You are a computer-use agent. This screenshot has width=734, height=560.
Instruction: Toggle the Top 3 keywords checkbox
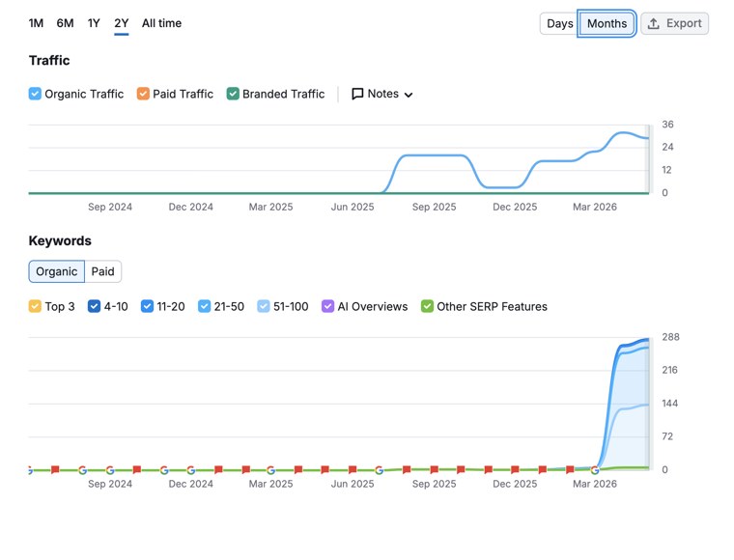click(x=35, y=306)
